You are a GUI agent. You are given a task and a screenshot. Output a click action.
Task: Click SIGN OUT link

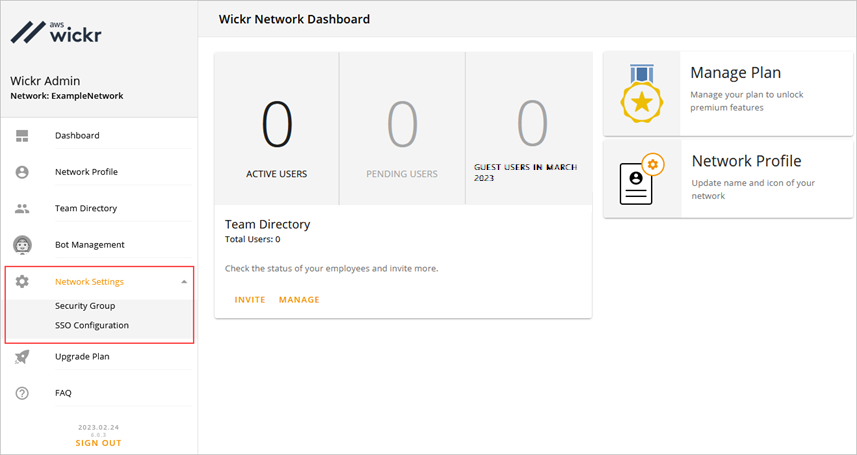[98, 443]
